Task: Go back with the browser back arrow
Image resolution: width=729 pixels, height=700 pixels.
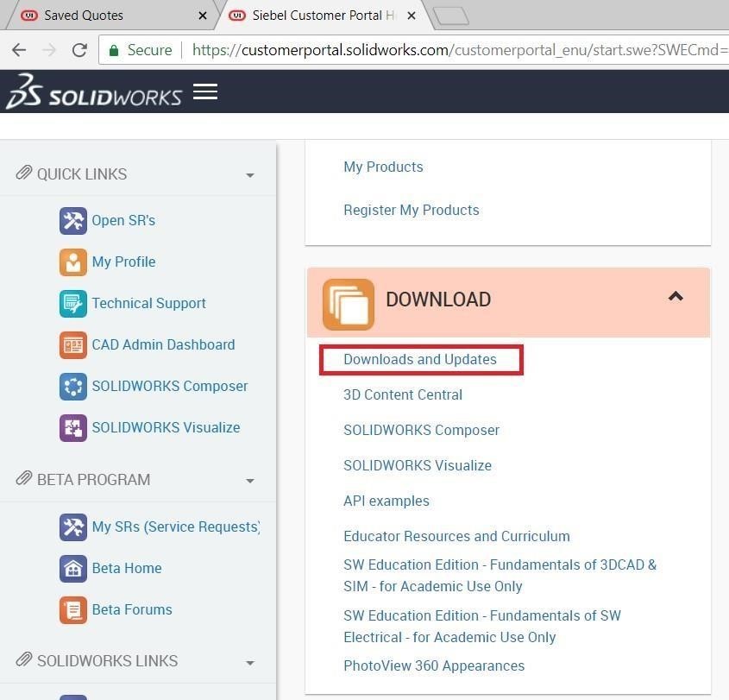Action: click(19, 50)
